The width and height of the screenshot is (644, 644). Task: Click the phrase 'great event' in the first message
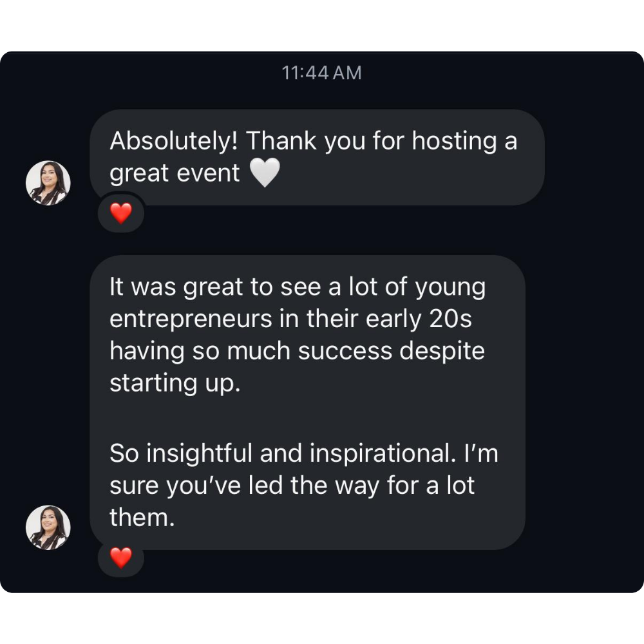175,173
